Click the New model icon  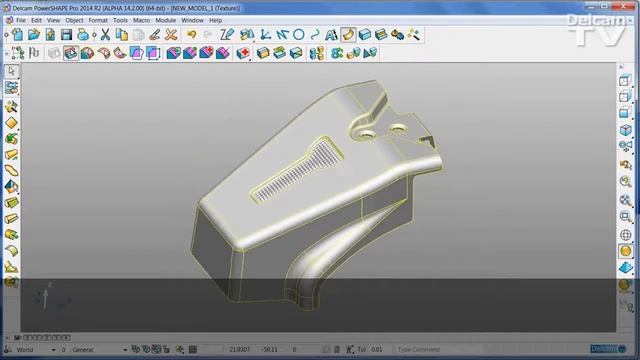(18, 35)
